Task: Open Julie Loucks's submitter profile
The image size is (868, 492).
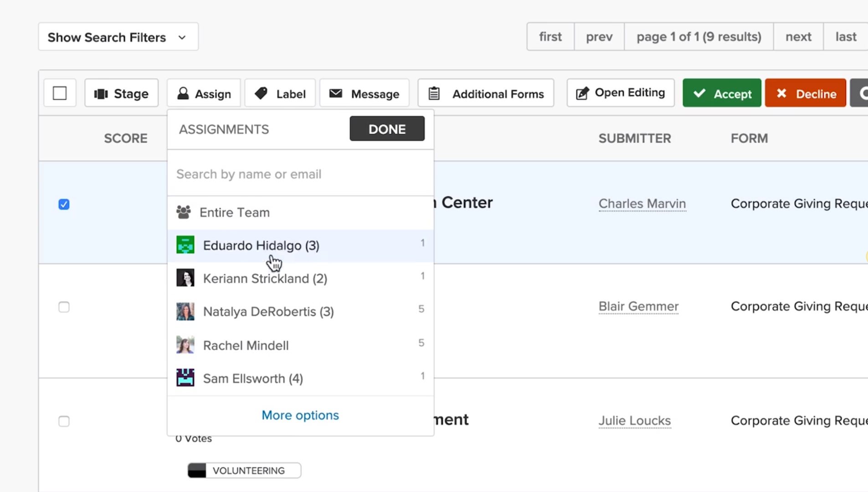Action: click(634, 420)
